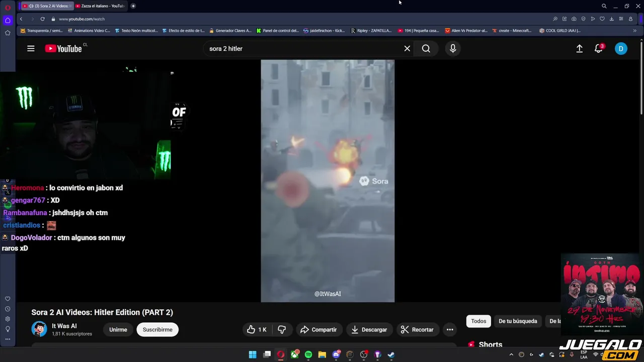The height and width of the screenshot is (362, 644).
Task: Open File Explorer from the taskbar
Action: click(x=322, y=354)
